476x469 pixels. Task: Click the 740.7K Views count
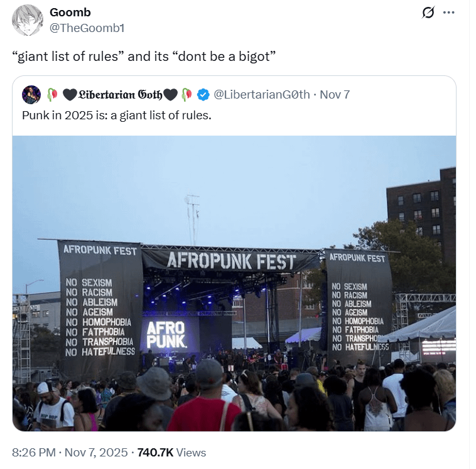[171, 452]
